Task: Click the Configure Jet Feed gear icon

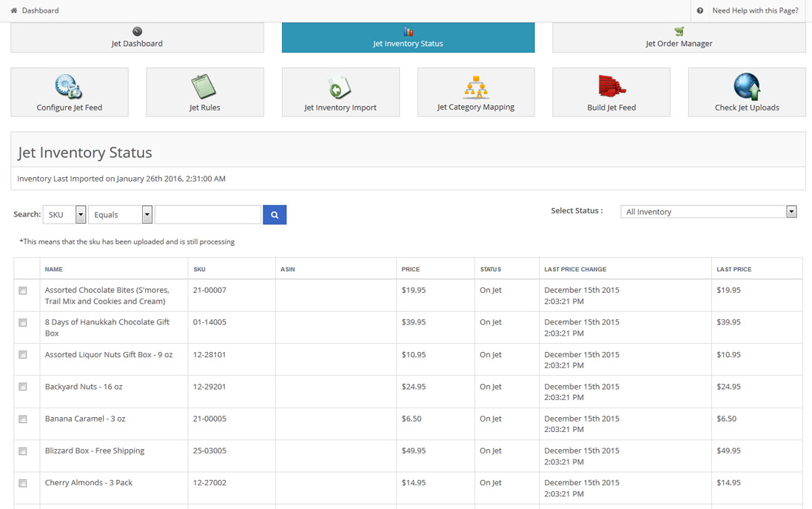Action: [x=69, y=86]
